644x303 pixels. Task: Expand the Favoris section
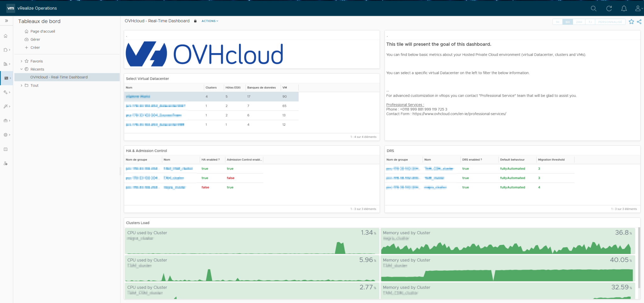click(21, 61)
